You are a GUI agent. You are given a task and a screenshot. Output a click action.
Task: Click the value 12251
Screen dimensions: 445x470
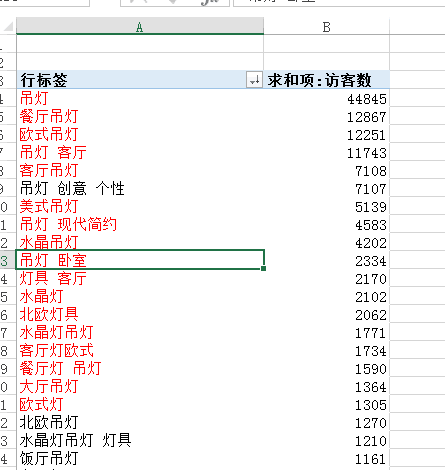(367, 135)
